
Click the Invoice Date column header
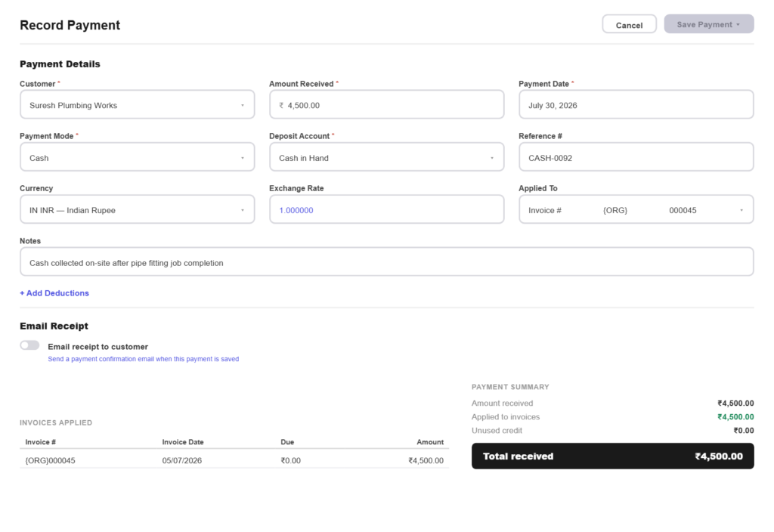[183, 442]
